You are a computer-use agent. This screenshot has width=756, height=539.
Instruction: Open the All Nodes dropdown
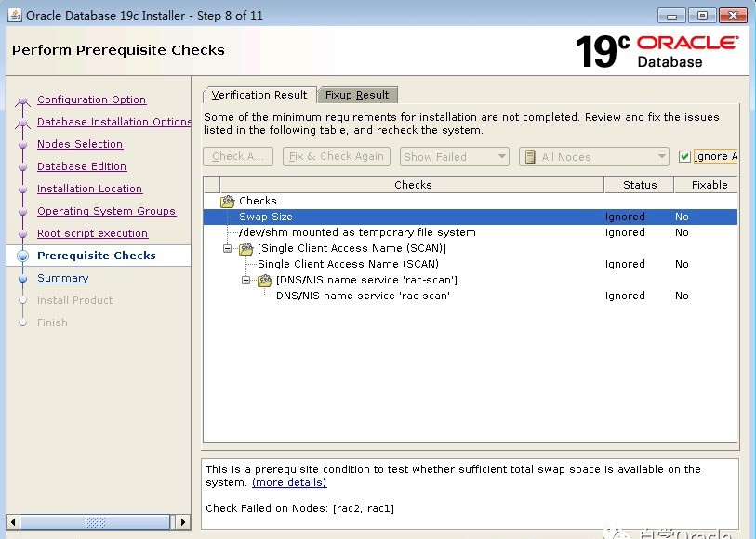[593, 157]
